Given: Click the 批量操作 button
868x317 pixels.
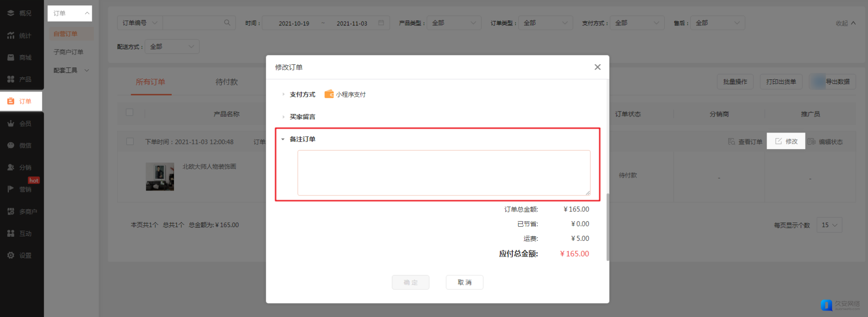Looking at the screenshot, I should tap(735, 82).
